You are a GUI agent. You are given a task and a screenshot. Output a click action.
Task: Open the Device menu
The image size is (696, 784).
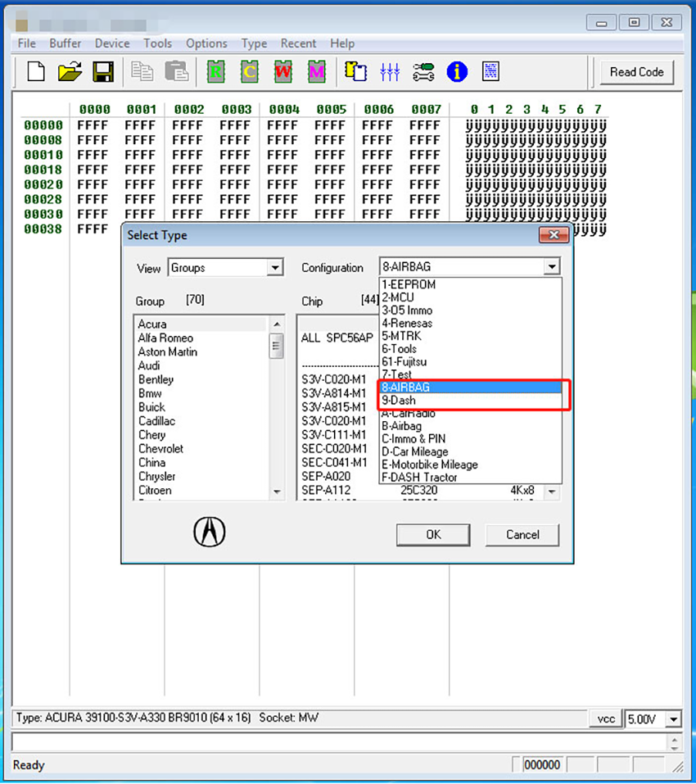click(x=112, y=43)
